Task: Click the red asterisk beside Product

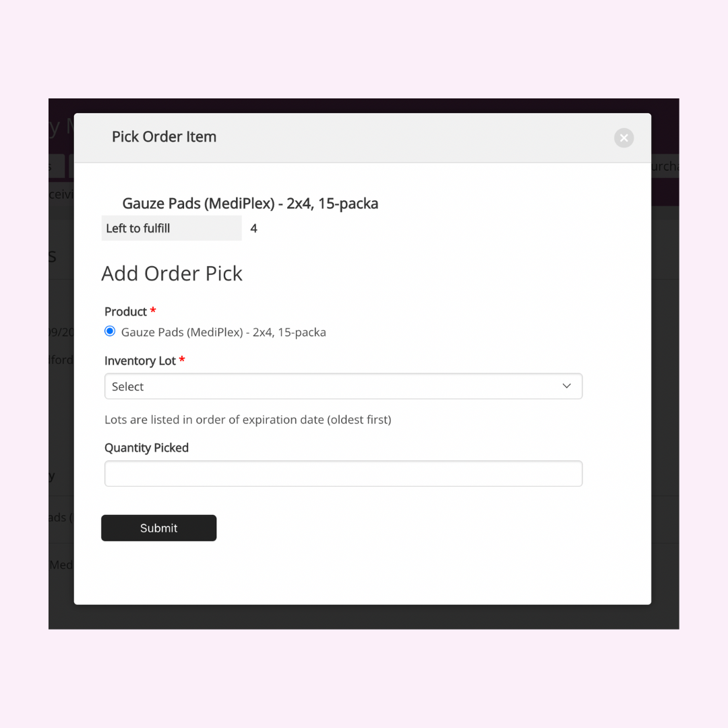Action: click(x=153, y=311)
